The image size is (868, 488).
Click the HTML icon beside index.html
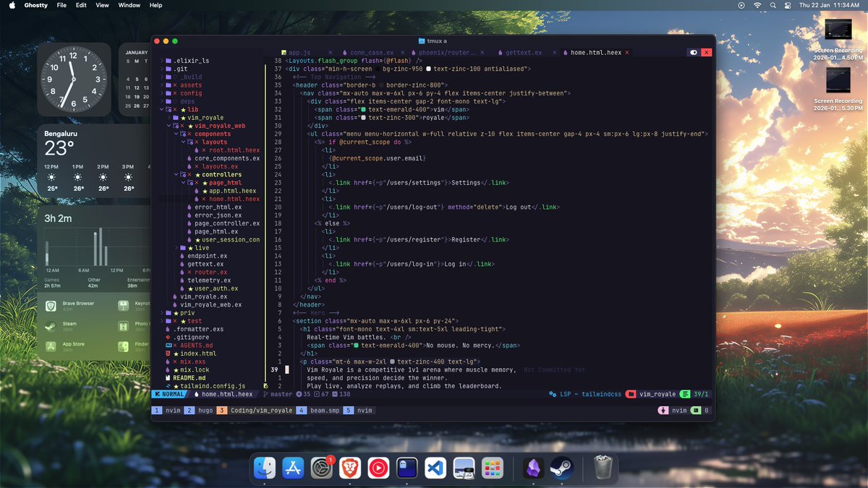click(x=168, y=353)
